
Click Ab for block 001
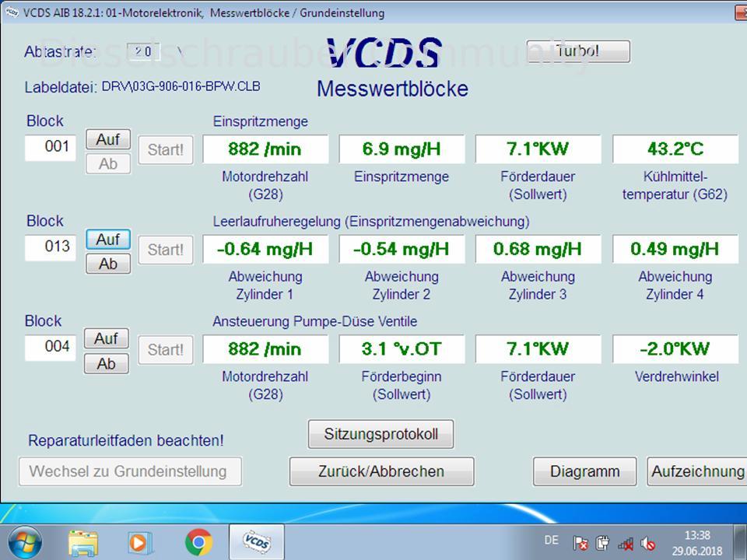coord(108,164)
